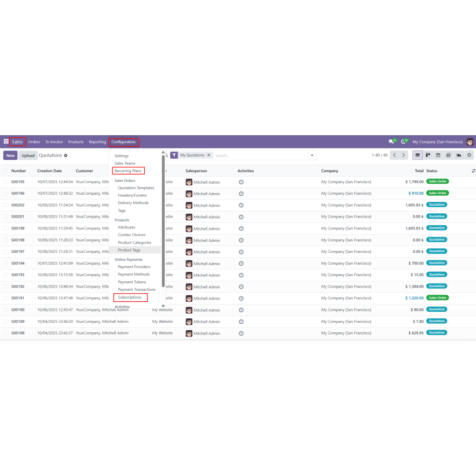Open the activities clock in top bar
Viewport: 476px width, 476px height.
[x=404, y=142]
